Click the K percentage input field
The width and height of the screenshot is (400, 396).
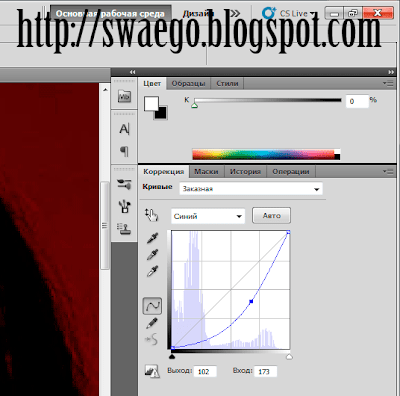[357, 101]
